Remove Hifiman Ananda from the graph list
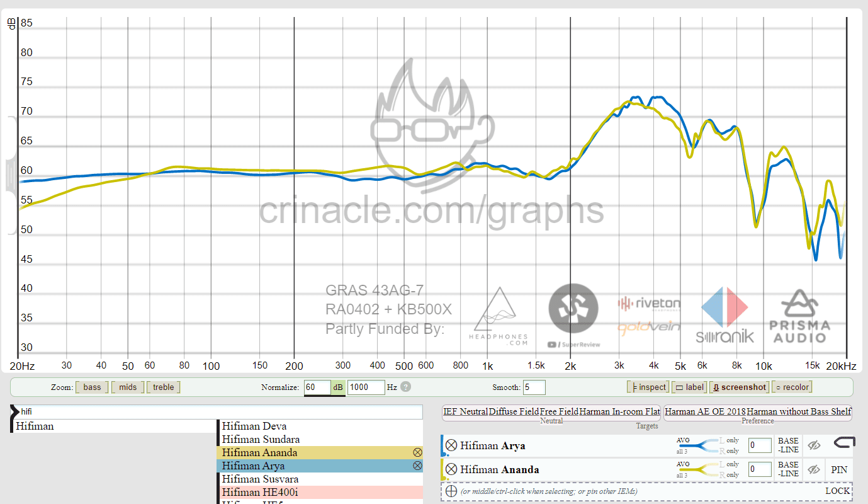Image resolution: width=868 pixels, height=504 pixels. 451,469
